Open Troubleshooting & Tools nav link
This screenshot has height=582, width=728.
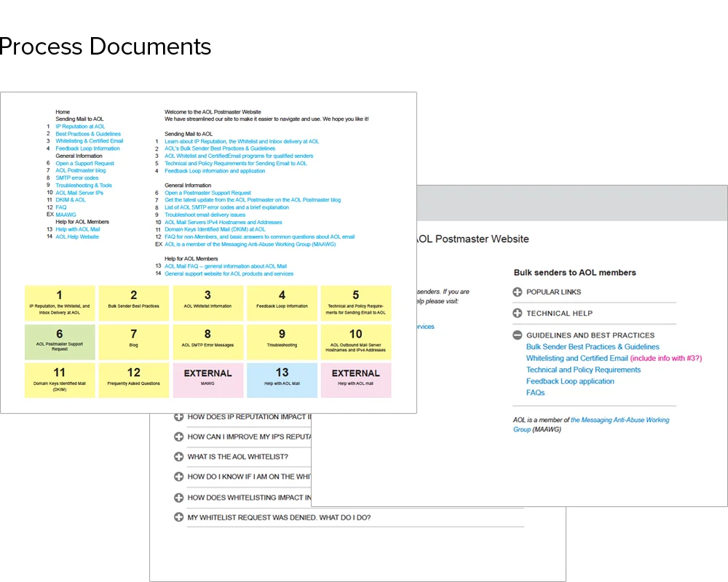tap(84, 186)
